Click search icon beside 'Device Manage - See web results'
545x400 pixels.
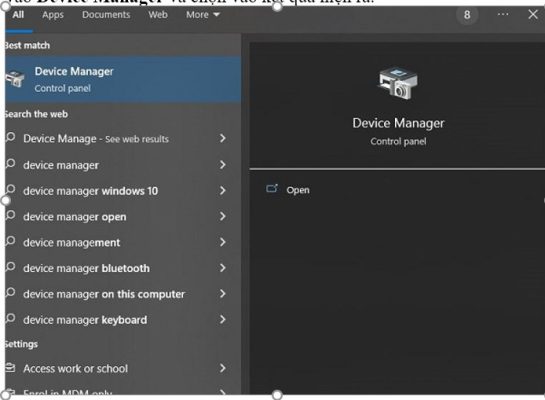point(10,137)
